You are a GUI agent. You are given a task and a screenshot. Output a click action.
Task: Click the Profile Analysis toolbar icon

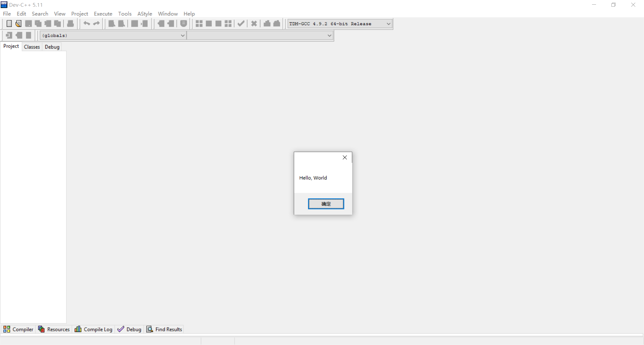click(267, 23)
